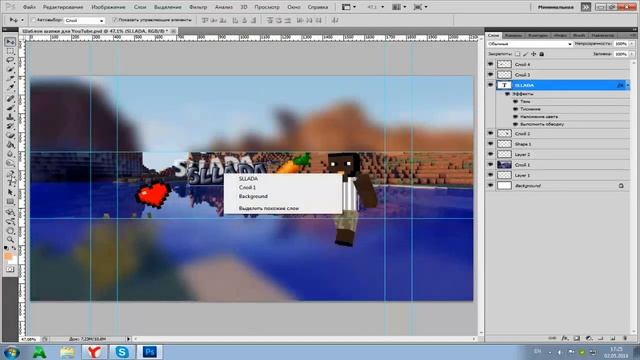Open Непрозрачность opacity slider arrow
This screenshot has height=360, width=640.
(x=632, y=44)
